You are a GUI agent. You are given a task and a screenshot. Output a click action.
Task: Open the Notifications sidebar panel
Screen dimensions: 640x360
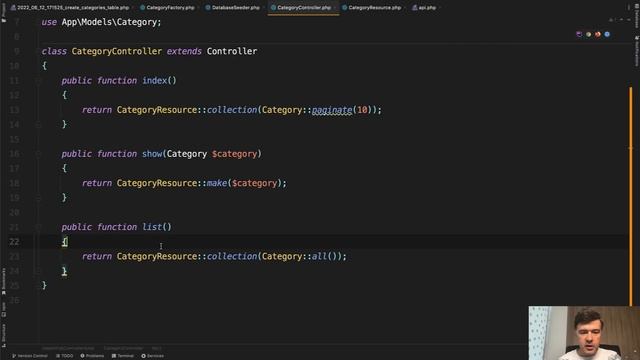point(636,51)
